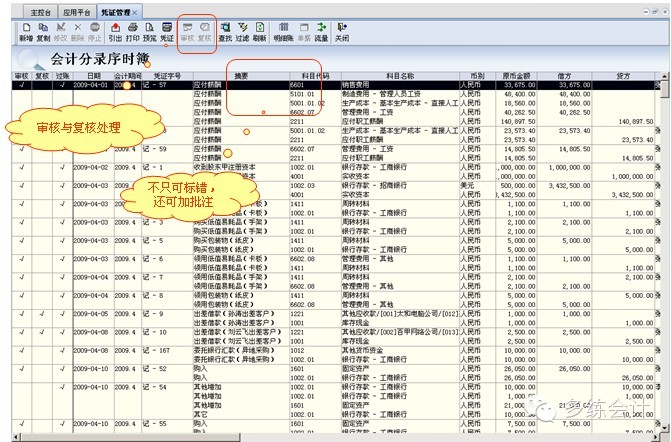This screenshot has width=671, height=442.
Task: Click the 查找 (find) toolbar icon
Action: 225,33
